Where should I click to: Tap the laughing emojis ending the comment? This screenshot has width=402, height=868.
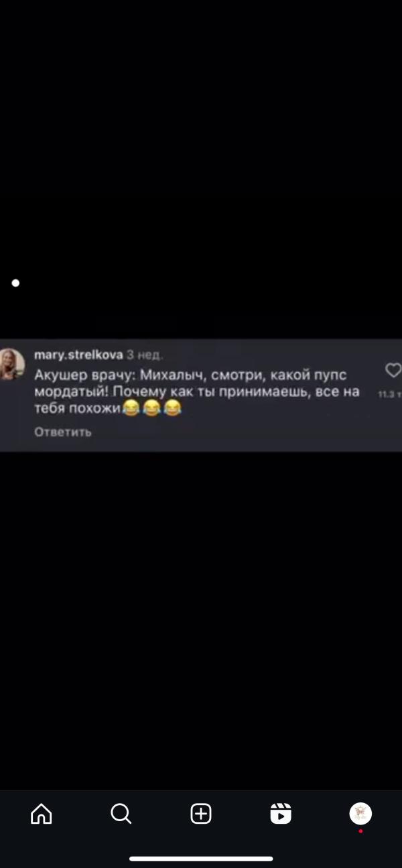click(152, 408)
